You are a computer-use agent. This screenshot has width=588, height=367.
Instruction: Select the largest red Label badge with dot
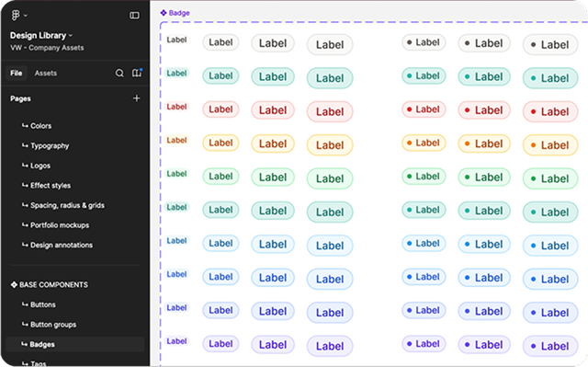[550, 111]
